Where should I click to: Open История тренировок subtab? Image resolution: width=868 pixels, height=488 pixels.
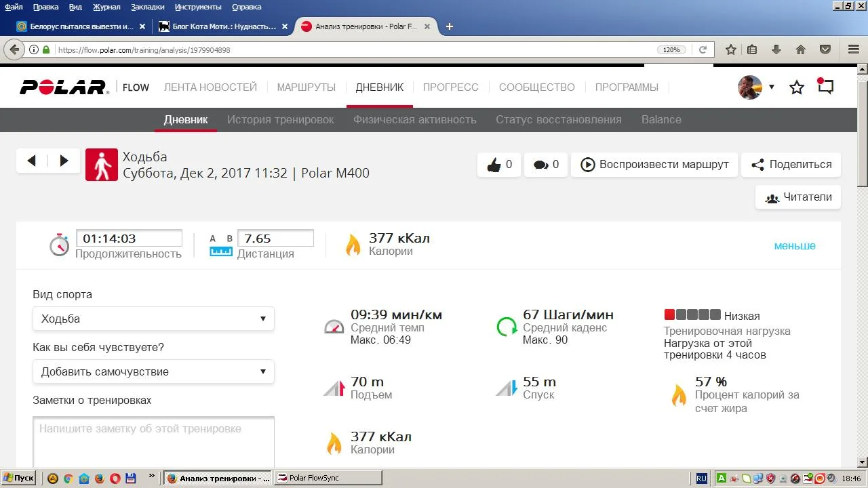pyautogui.click(x=281, y=119)
